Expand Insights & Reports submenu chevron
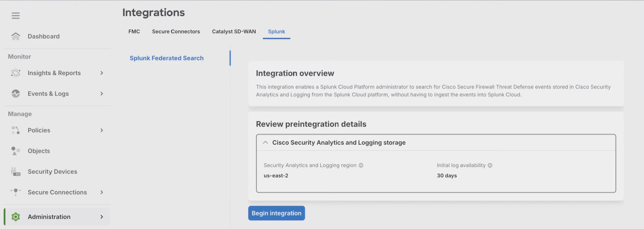 102,73
